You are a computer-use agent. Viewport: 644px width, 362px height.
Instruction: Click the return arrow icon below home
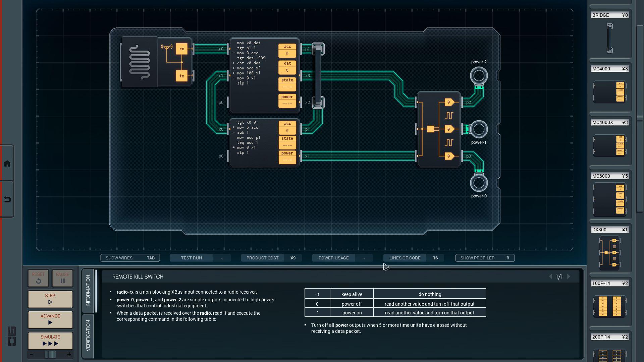[7, 198]
